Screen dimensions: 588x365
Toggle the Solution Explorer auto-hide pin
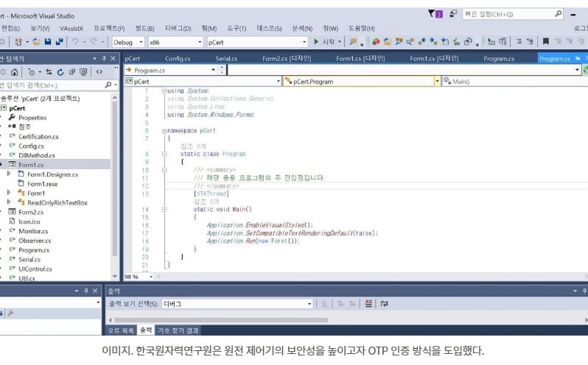[x=104, y=58]
